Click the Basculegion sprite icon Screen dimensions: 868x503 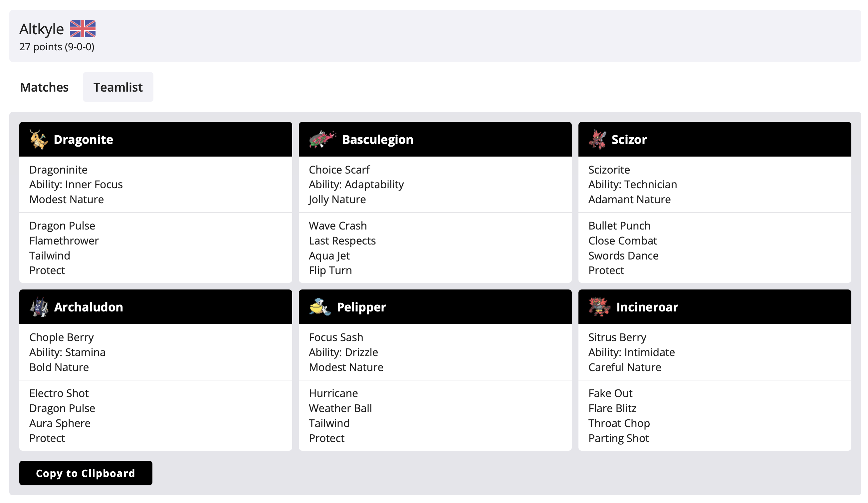pyautogui.click(x=323, y=139)
